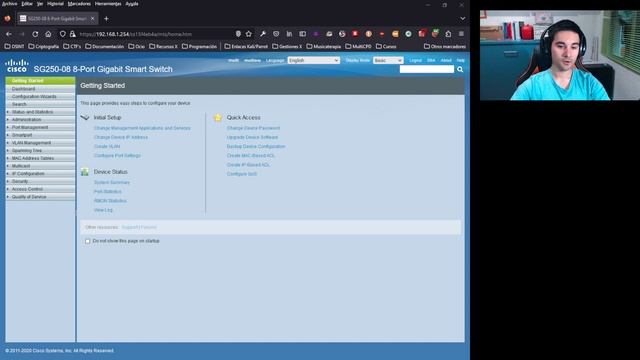
Task: Click the Cisco logo
Action: (17, 66)
